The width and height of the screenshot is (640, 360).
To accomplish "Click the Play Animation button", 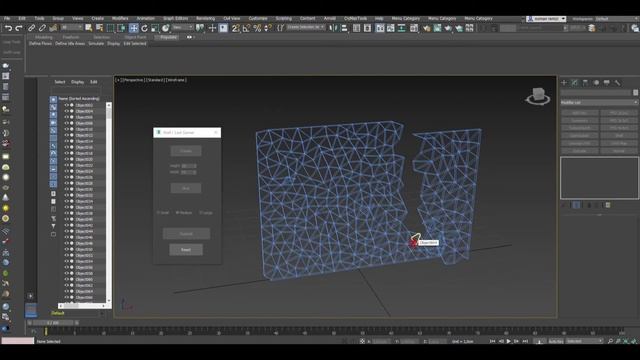I will click(x=509, y=341).
